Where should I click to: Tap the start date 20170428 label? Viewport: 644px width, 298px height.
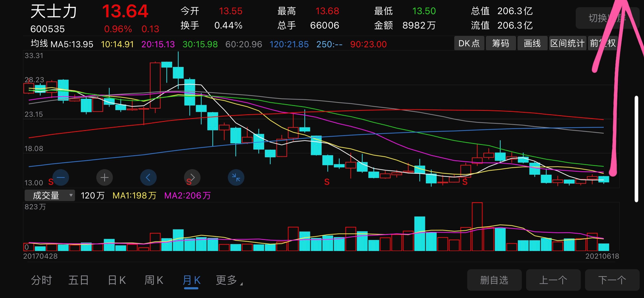[x=40, y=256]
